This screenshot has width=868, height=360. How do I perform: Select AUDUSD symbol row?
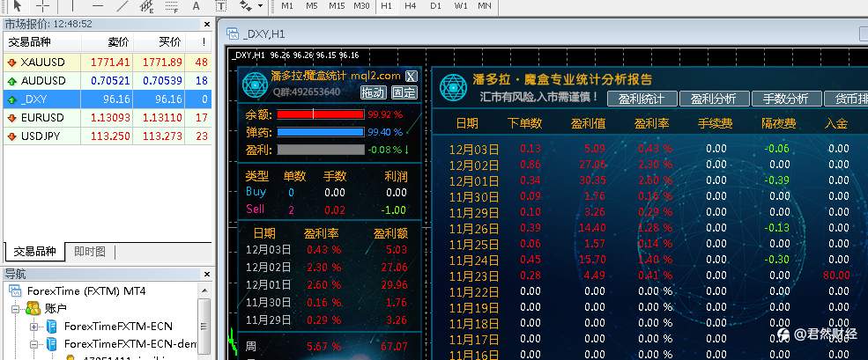point(108,81)
